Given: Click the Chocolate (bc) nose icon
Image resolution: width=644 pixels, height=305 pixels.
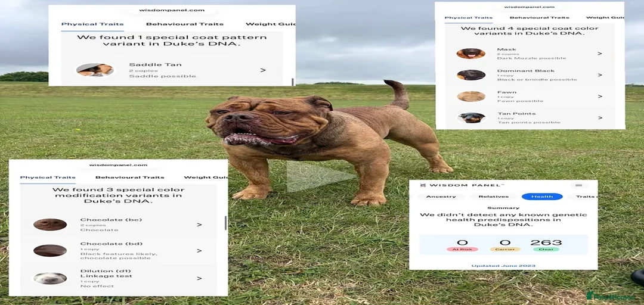Looking at the screenshot, I should tap(49, 225).
